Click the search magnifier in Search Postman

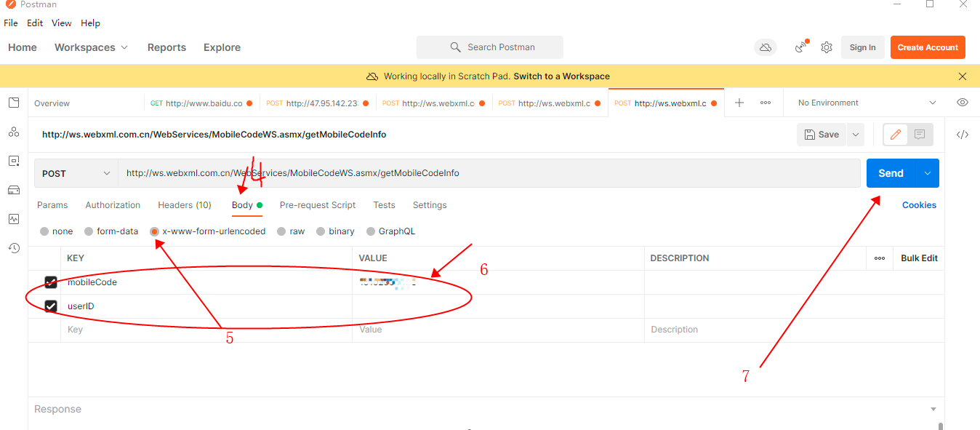[x=456, y=47]
